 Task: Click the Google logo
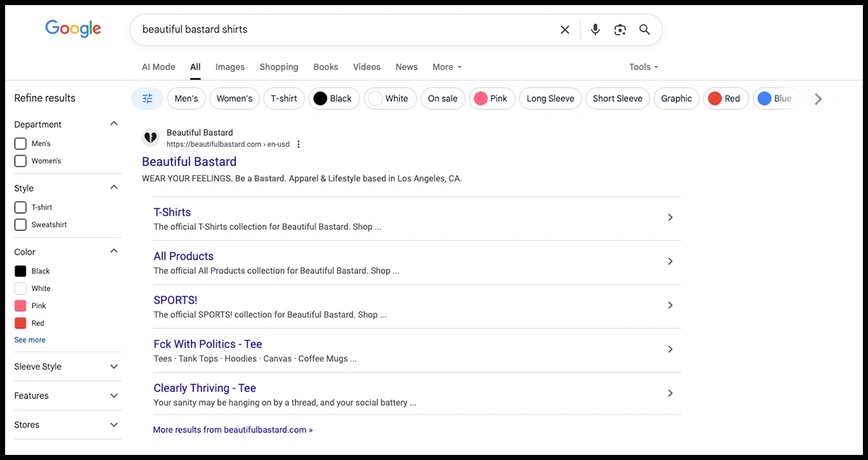pyautogui.click(x=73, y=29)
